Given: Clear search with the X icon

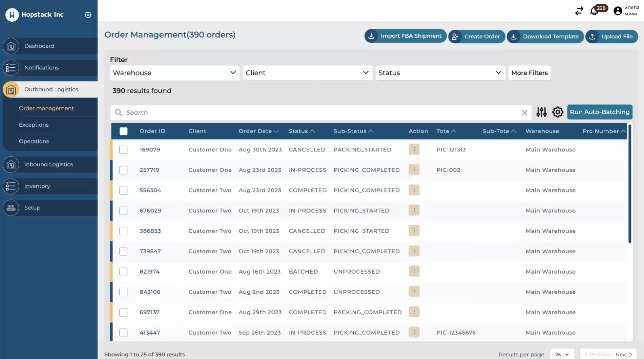Looking at the screenshot, I should click(x=524, y=113).
